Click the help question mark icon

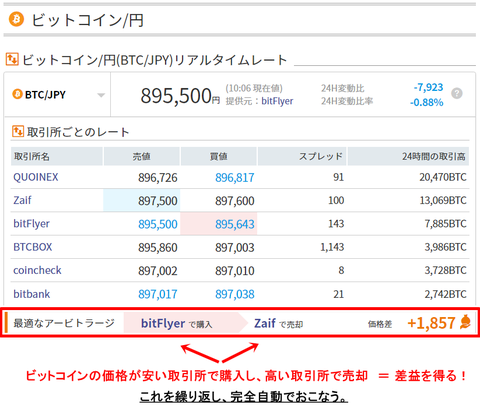tap(457, 93)
